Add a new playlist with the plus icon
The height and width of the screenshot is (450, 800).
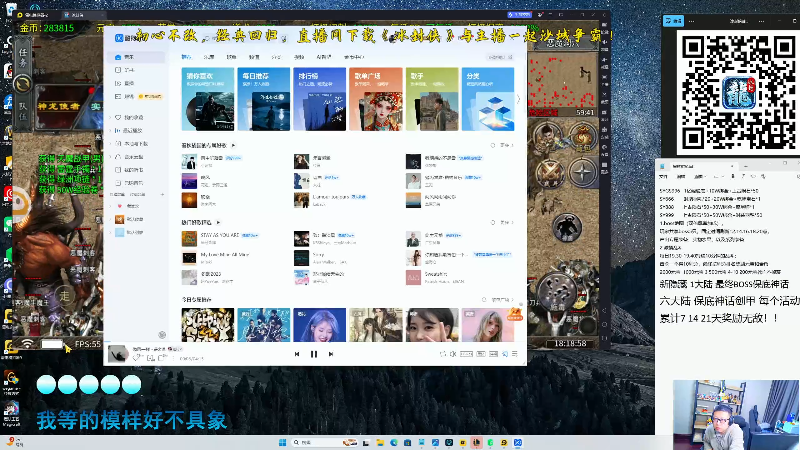(162, 194)
